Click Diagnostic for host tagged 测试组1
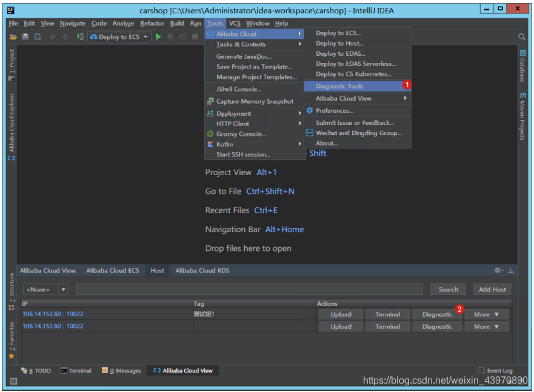 (437, 314)
